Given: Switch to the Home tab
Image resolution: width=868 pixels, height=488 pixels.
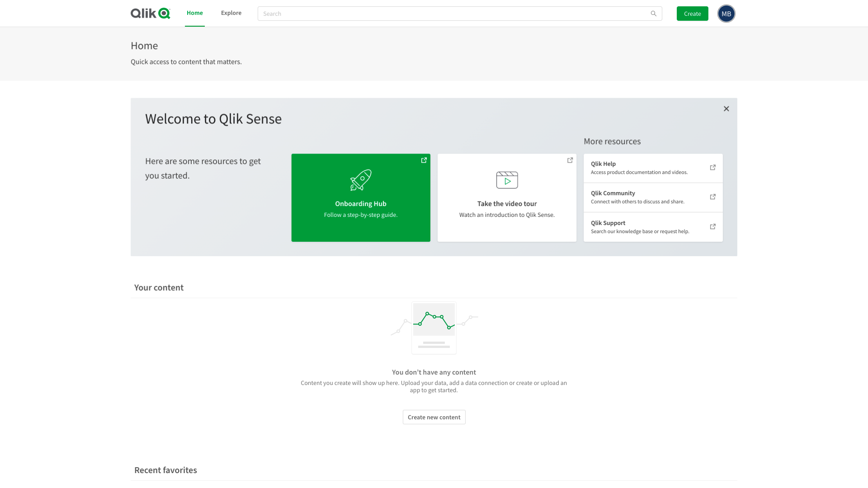Looking at the screenshot, I should [x=194, y=13].
